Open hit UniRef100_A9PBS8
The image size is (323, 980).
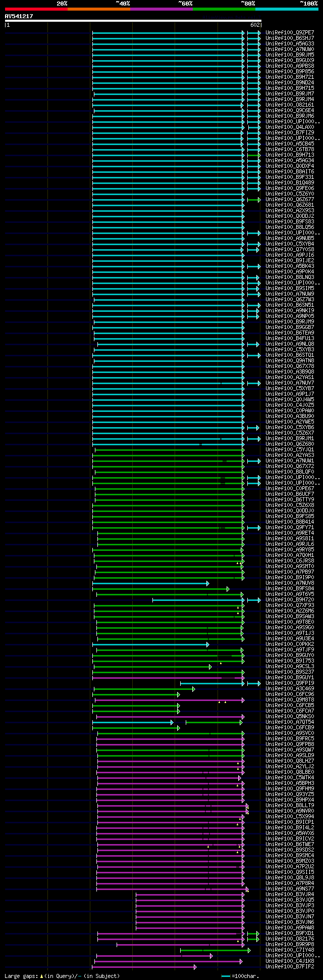(290, 66)
